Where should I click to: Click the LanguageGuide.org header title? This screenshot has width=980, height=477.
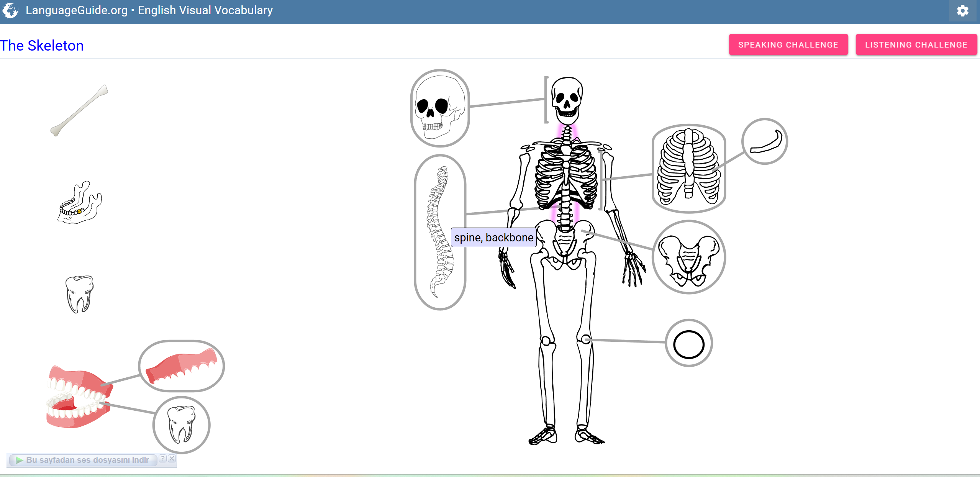pos(149,10)
